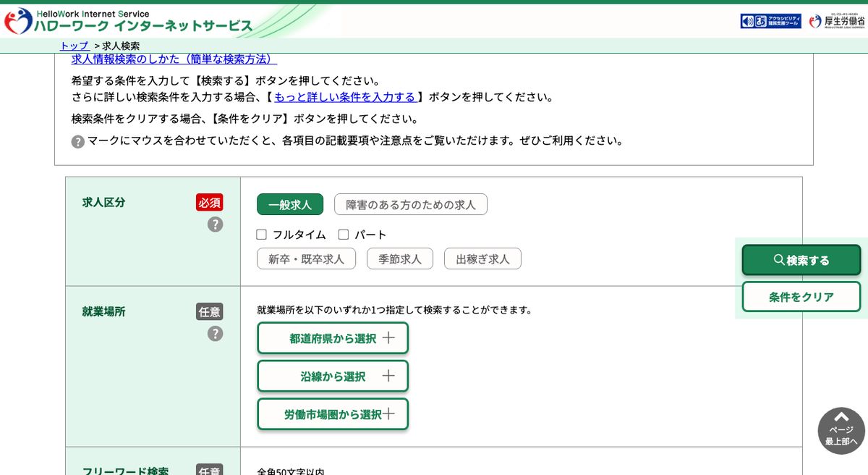The image size is (868, 475).
Task: Expand 沿線から選択 selector
Action: [x=333, y=376]
